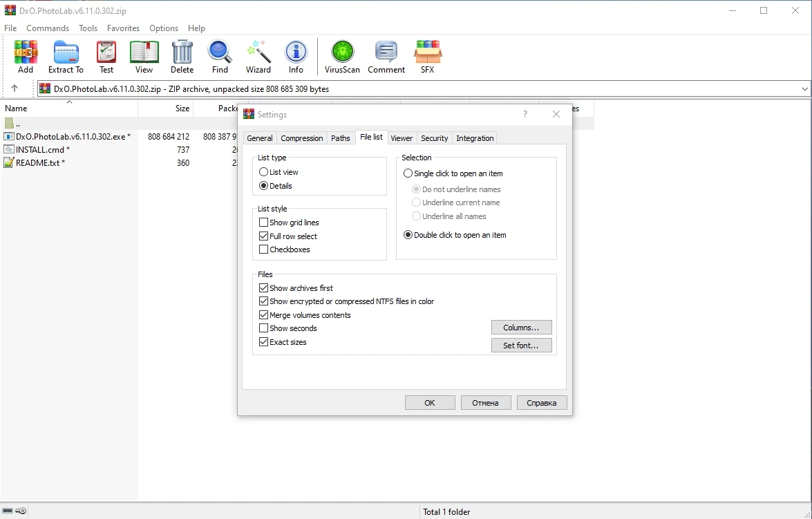The height and width of the screenshot is (519, 812).
Task: Click the Отмена cancel button
Action: coord(485,403)
